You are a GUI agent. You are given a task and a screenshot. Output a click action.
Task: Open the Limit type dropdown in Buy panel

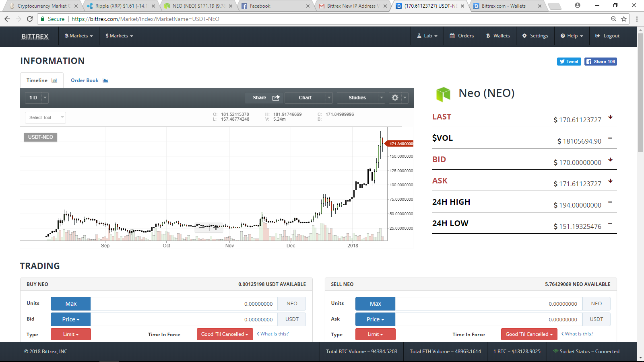pyautogui.click(x=71, y=334)
